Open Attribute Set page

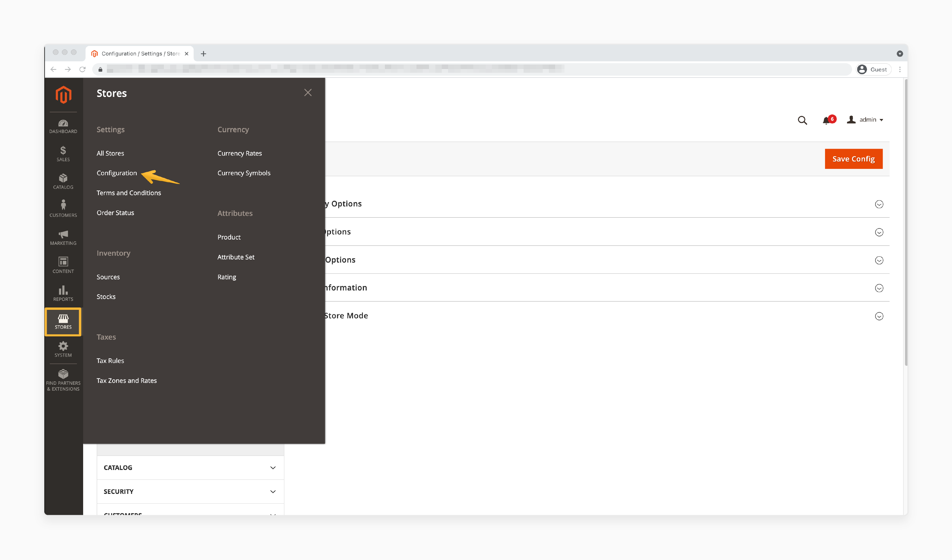tap(236, 257)
